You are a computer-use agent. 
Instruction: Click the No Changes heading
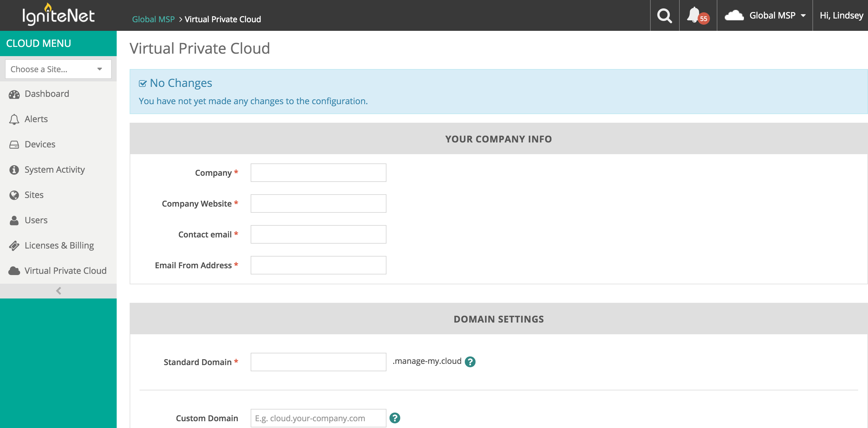pos(181,83)
